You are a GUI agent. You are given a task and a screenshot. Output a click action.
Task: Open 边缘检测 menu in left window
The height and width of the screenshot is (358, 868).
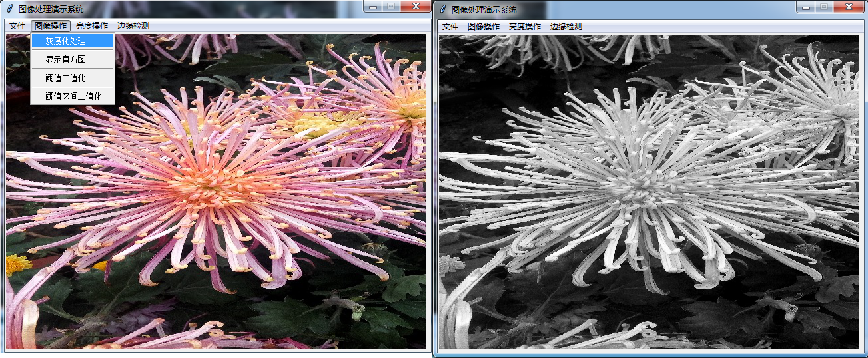click(x=133, y=26)
